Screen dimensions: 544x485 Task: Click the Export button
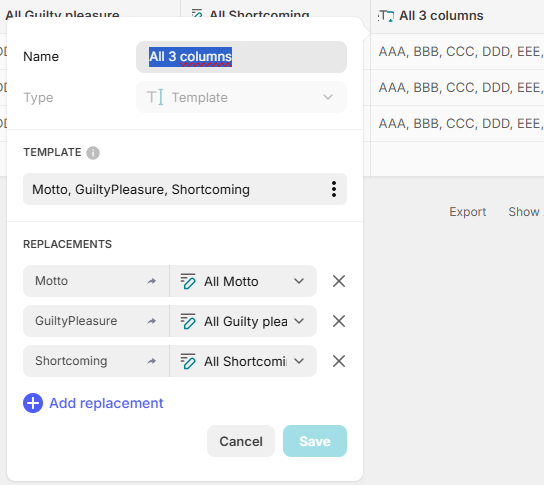click(x=467, y=212)
